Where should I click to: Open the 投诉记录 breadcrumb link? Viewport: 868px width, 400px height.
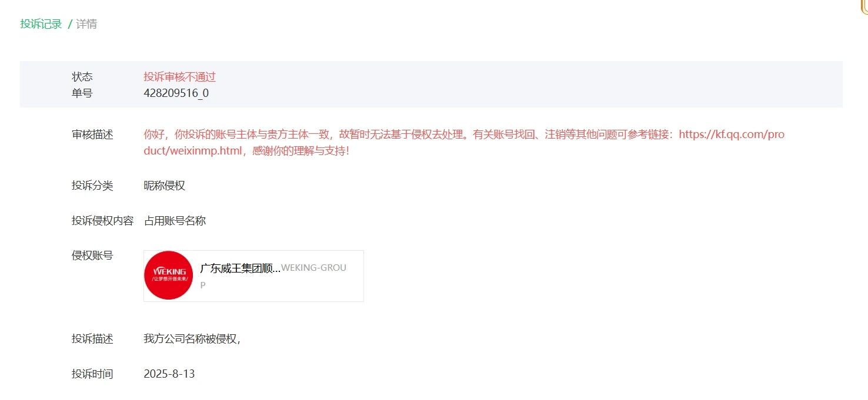tap(41, 24)
